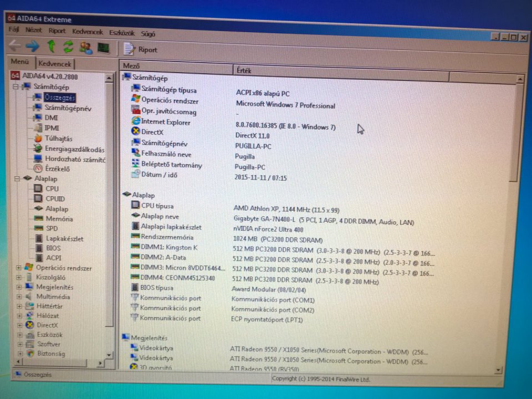Click the CPUID chip icon in tree
This screenshot has width=532, height=399.
(39, 198)
